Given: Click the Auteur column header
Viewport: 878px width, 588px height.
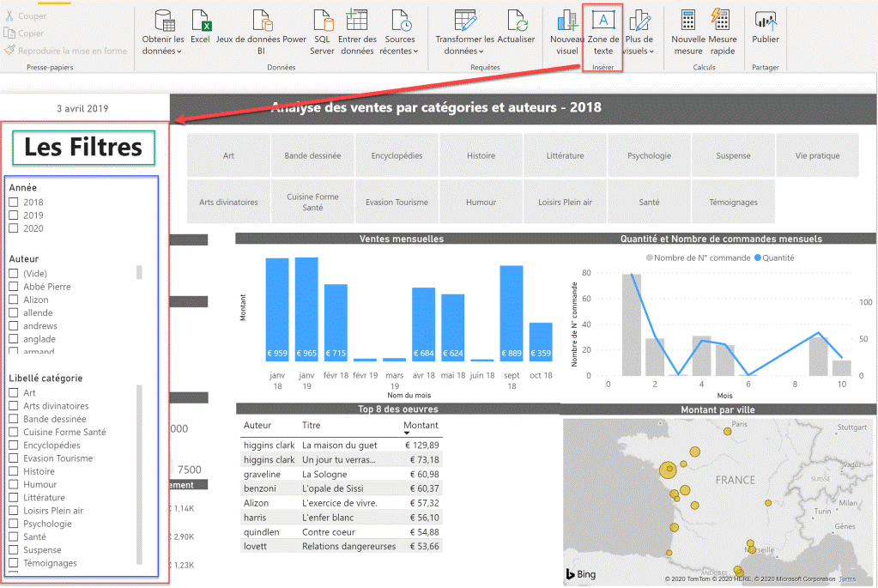Looking at the screenshot, I should tap(257, 425).
